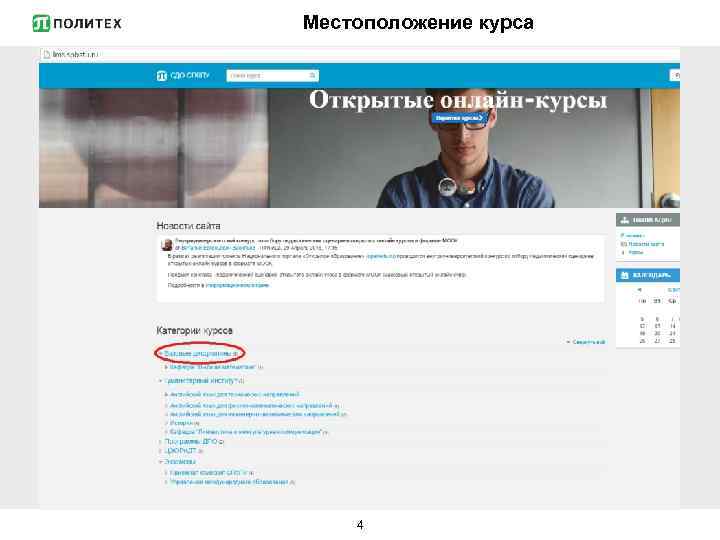720x540 pixels.
Task: Click the magnifier icon in the search box
Action: [312, 75]
